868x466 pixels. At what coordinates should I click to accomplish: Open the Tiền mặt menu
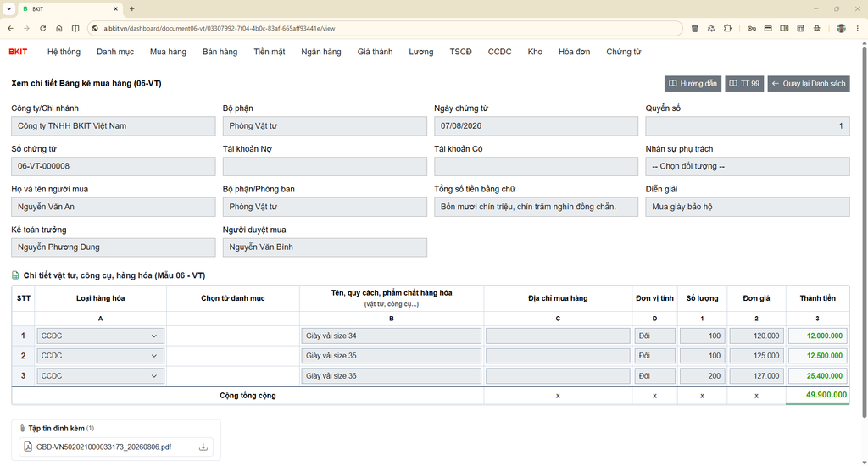269,52
